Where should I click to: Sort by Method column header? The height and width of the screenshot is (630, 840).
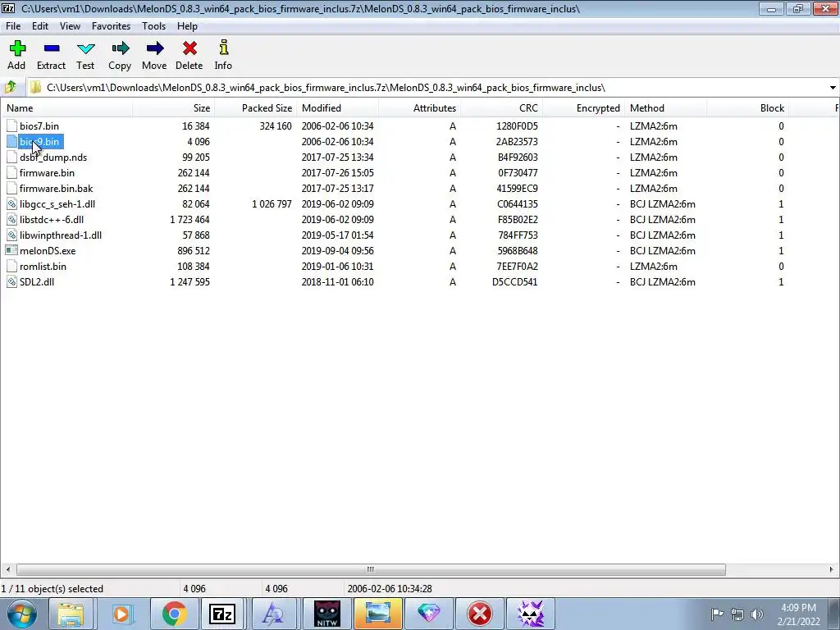[x=665, y=107]
